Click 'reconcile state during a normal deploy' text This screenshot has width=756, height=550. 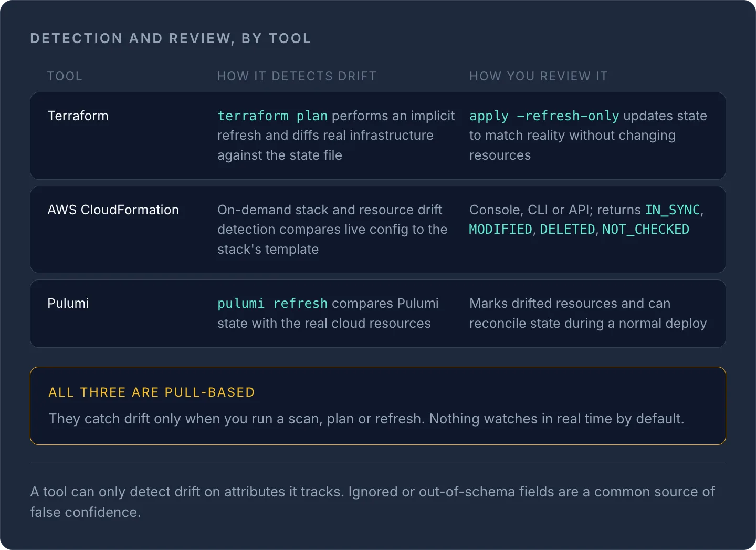(588, 323)
